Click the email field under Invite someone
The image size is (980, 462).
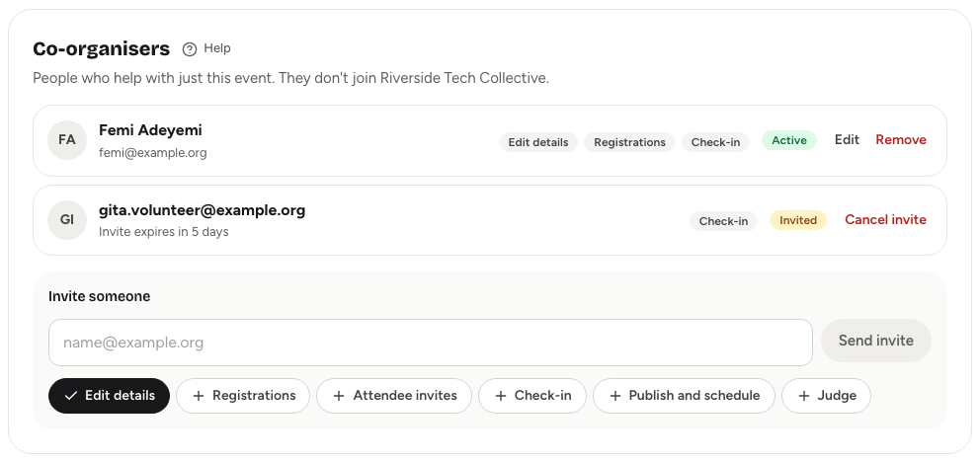click(431, 343)
